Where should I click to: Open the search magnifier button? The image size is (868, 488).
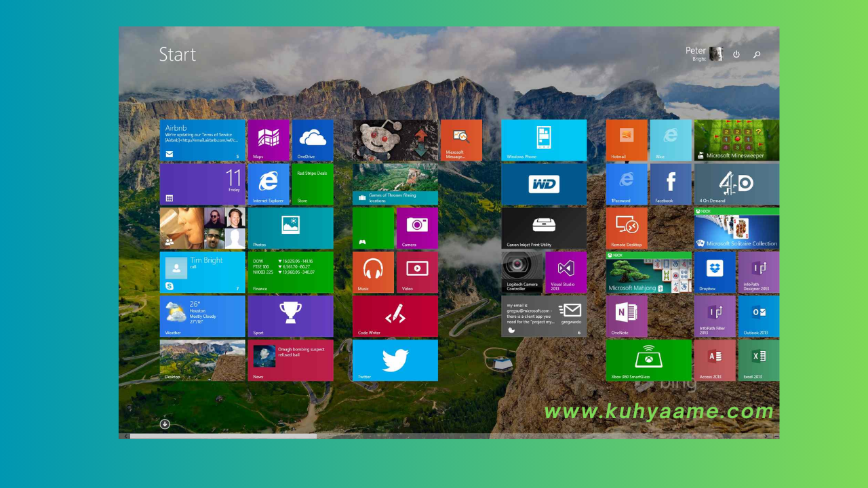(x=757, y=54)
